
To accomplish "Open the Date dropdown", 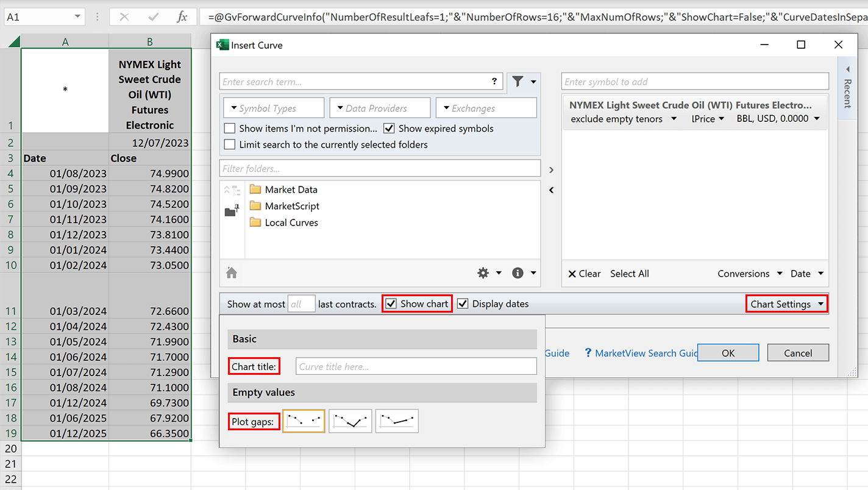I will 807,274.
